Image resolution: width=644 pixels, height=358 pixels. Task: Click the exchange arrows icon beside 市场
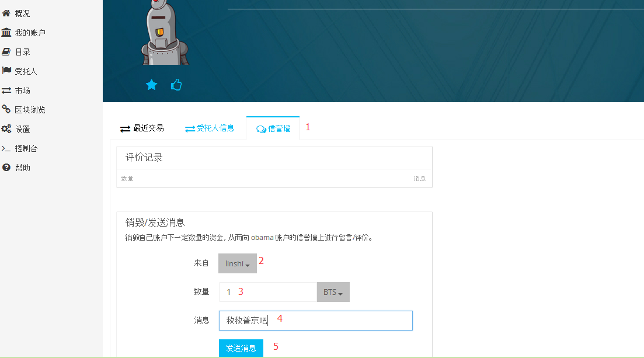6,91
